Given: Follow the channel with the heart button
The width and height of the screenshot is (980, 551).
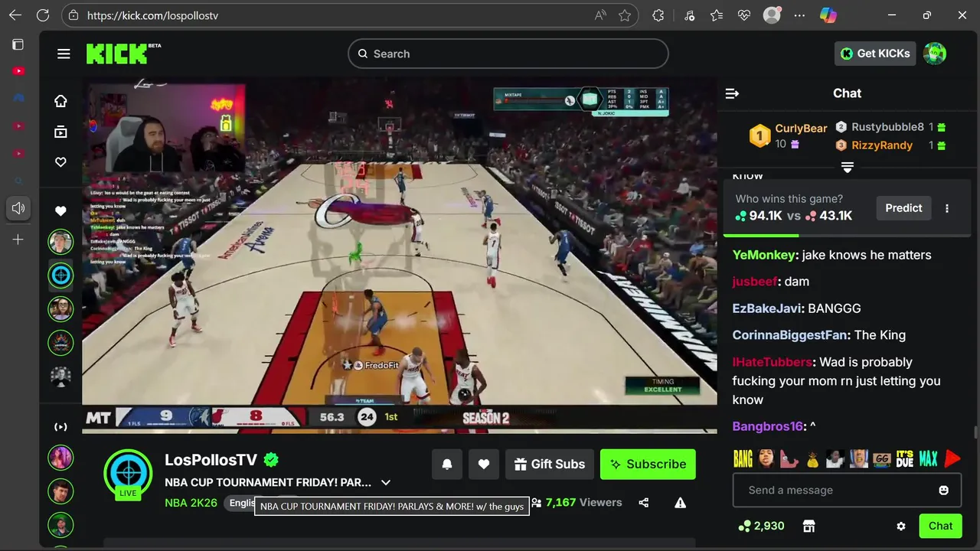Looking at the screenshot, I should tap(484, 464).
